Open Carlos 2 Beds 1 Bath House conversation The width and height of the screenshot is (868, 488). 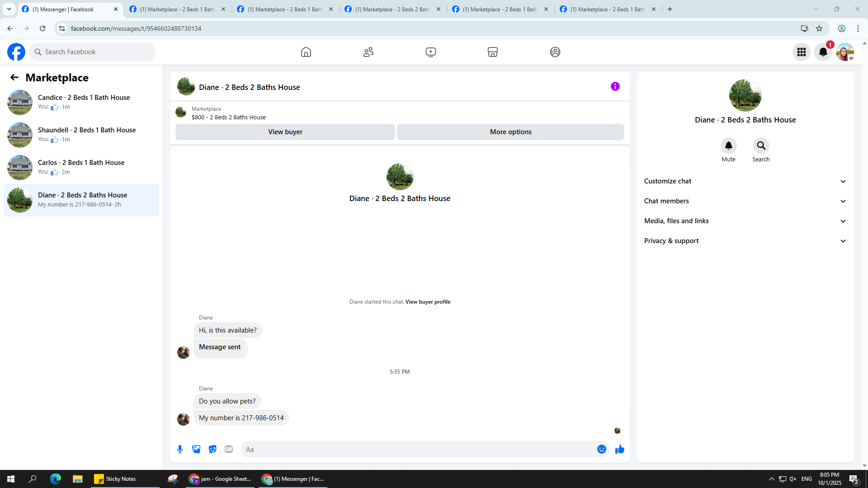tap(81, 168)
